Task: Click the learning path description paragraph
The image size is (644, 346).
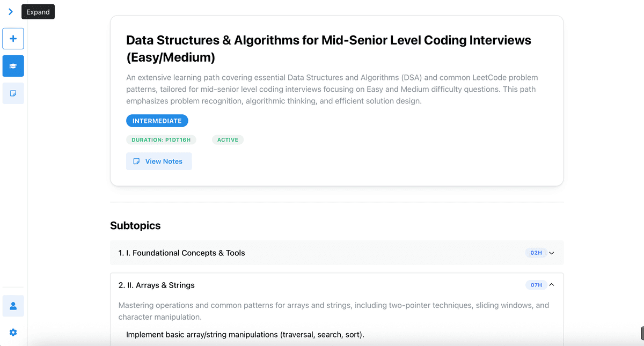Action: tap(332, 89)
